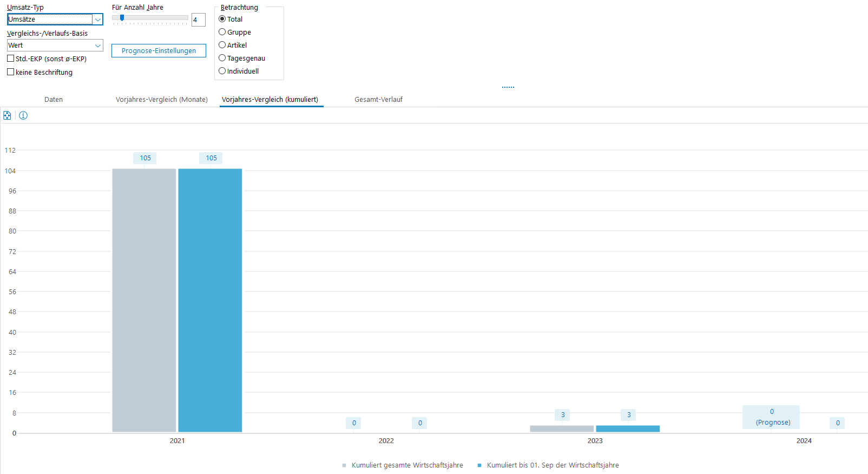Click the Für Anzahl Jahre slider handle
The image size is (868, 474).
click(x=122, y=18)
